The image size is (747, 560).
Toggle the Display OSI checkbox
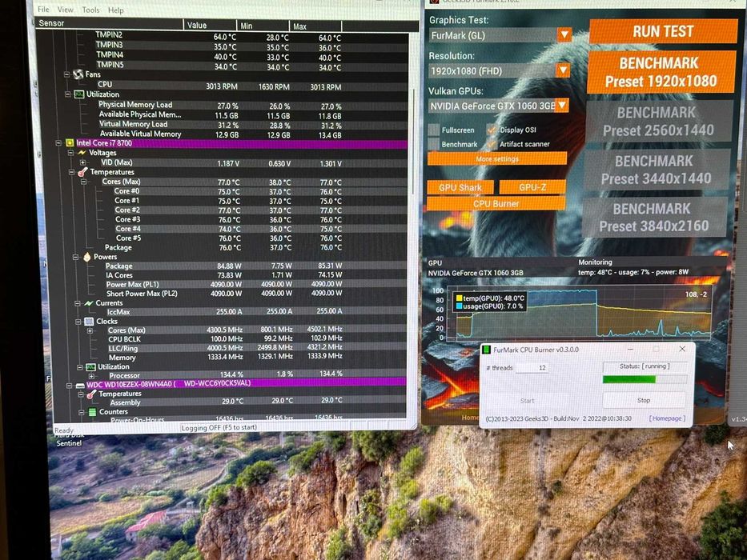coord(492,130)
